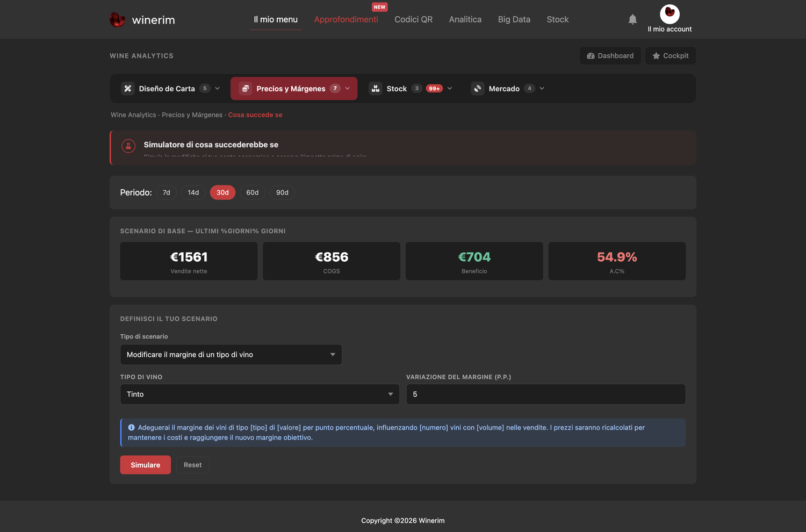The height and width of the screenshot is (532, 806).
Task: Click the Precios y Márgenes breadcrumb
Action: tap(192, 115)
